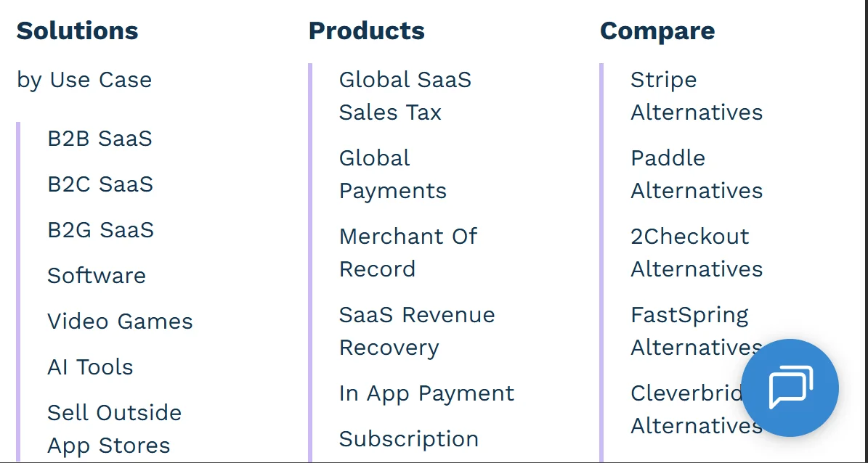
Task: Select the FastSpring Alternatives link
Action: click(x=689, y=331)
